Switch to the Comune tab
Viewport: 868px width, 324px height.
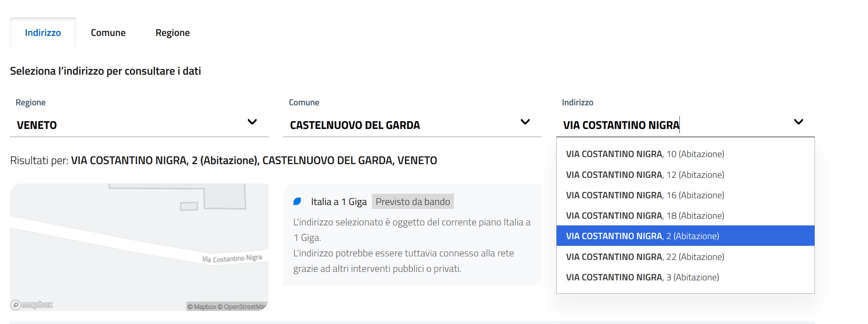click(108, 33)
